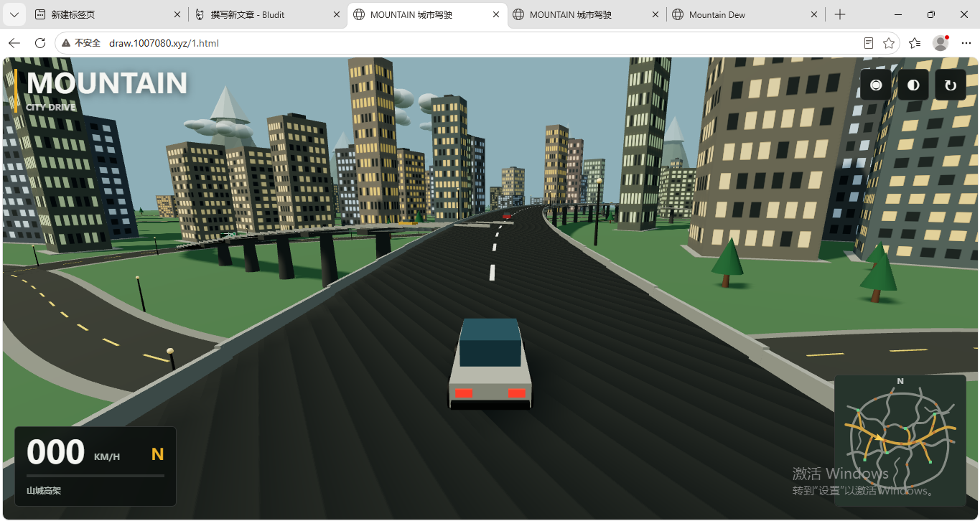
Task: Toggle the half-circle day/night mode button
Action: click(x=913, y=85)
